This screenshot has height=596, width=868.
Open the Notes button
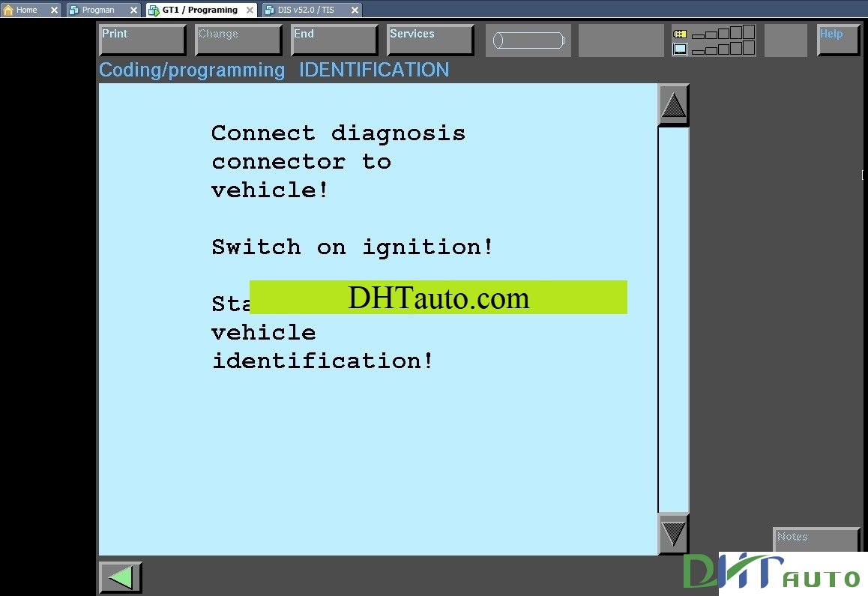[x=816, y=539]
